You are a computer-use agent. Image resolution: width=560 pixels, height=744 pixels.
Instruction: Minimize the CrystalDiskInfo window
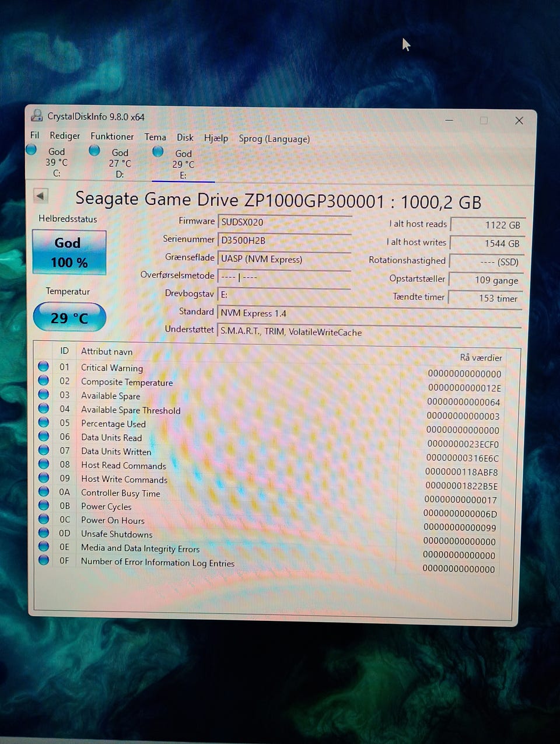(449, 120)
